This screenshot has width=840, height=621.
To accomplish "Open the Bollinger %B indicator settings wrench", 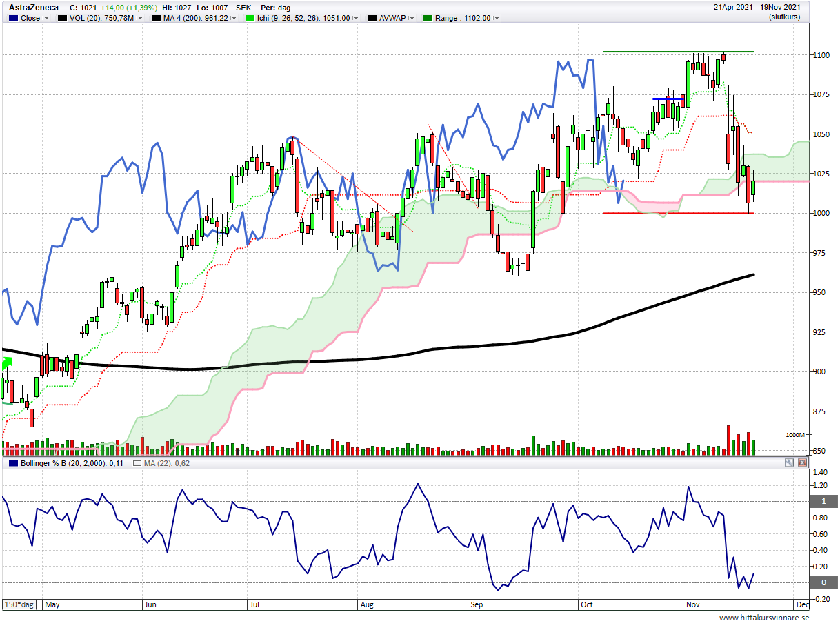I will tap(789, 463).
